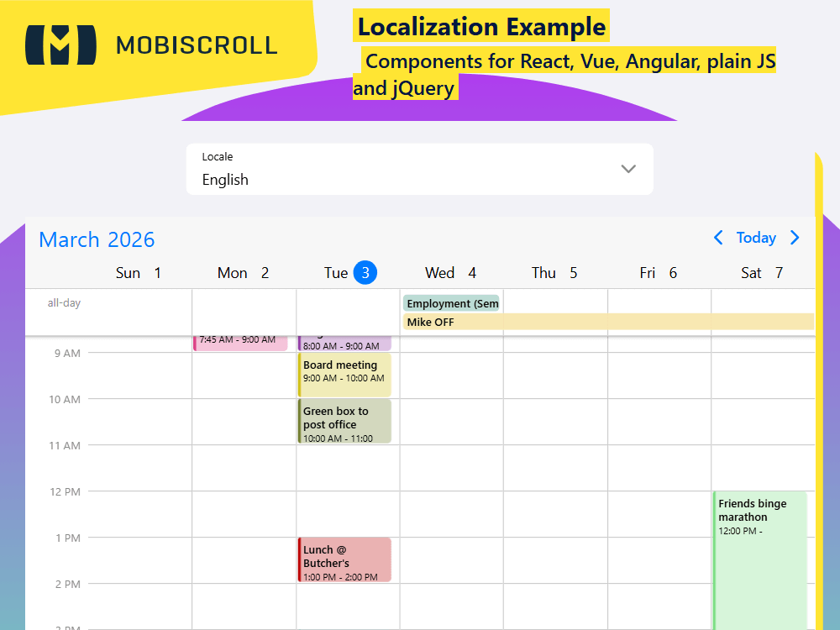This screenshot has height=630, width=840.
Task: Open the Locale dropdown chevron
Action: point(628,169)
